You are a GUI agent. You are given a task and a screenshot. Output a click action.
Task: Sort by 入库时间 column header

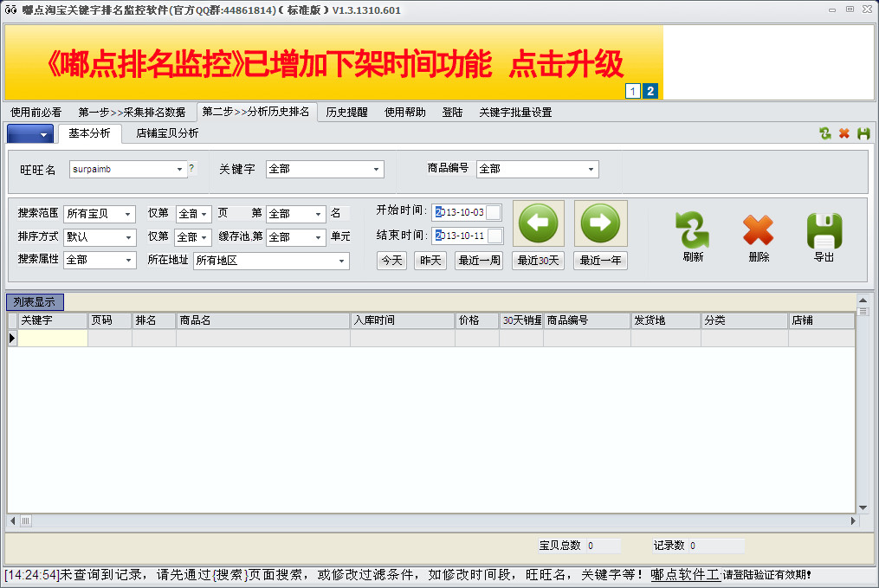(x=403, y=320)
